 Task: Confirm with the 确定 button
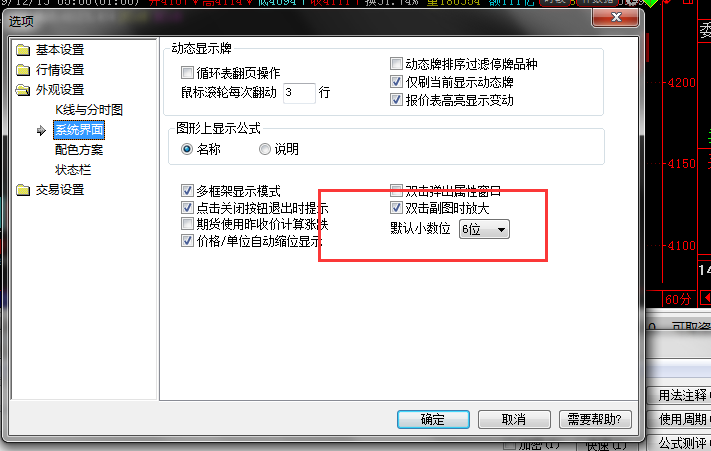[x=433, y=419]
